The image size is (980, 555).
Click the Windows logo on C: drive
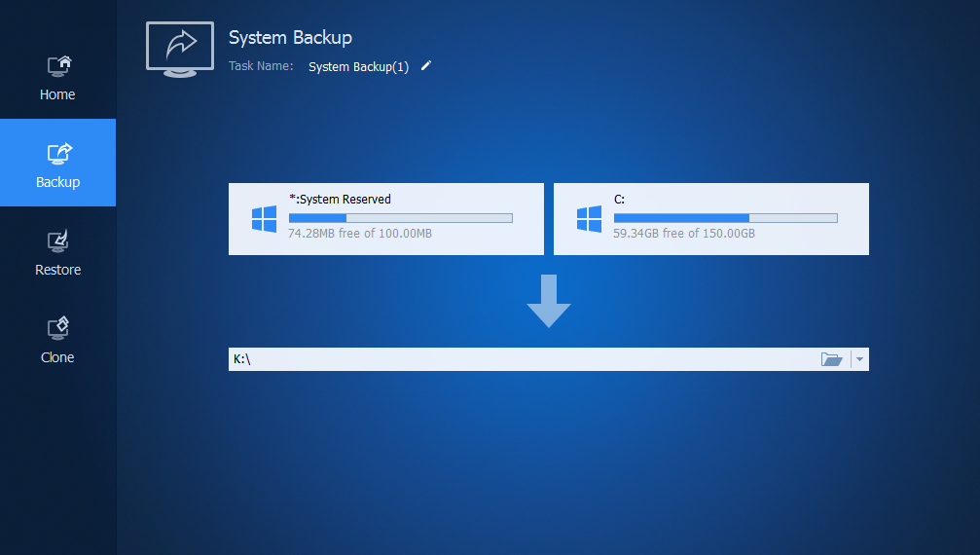[589, 219]
